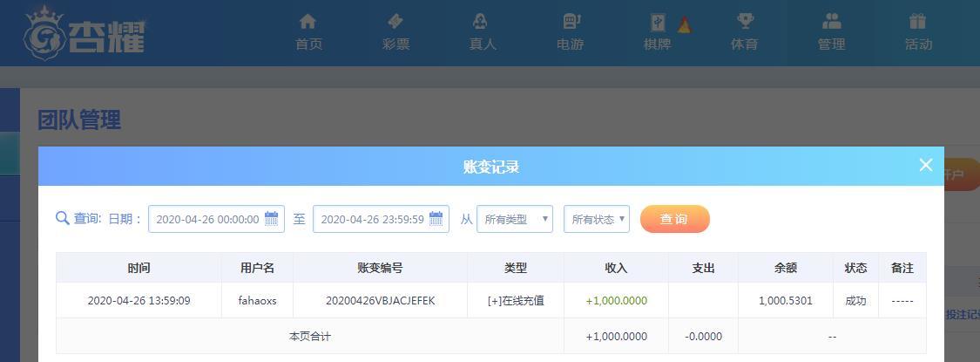The image size is (980, 362).
Task: Expand the 所有状态 dropdown
Action: click(596, 219)
